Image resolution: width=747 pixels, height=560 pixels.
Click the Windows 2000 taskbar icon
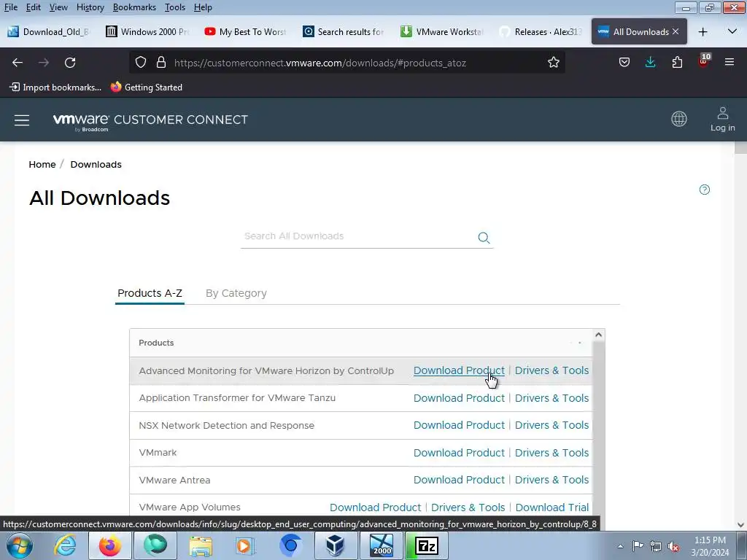pos(381,545)
